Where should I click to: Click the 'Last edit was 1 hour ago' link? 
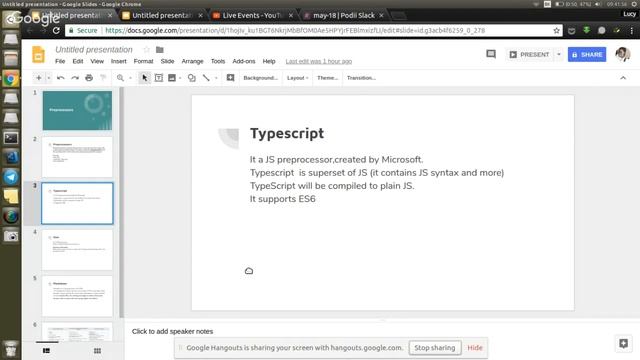tap(318, 61)
